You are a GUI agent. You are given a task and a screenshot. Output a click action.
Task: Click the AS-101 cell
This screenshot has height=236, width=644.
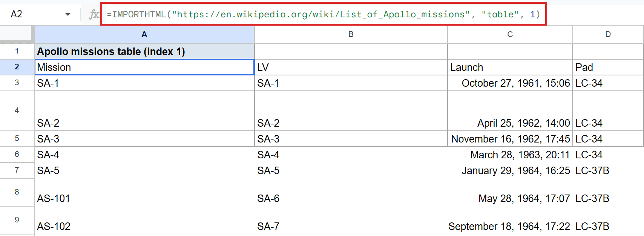pyautogui.click(x=144, y=192)
